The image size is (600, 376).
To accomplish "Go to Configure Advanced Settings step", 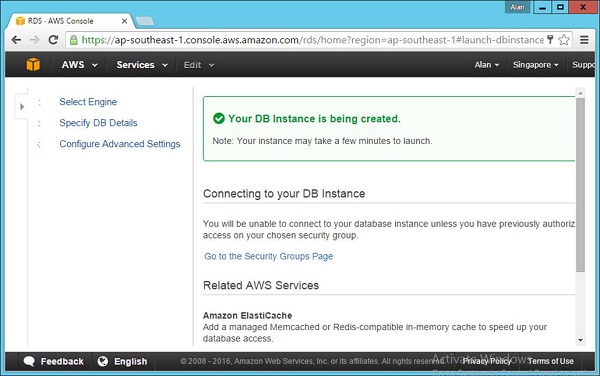I will [120, 144].
